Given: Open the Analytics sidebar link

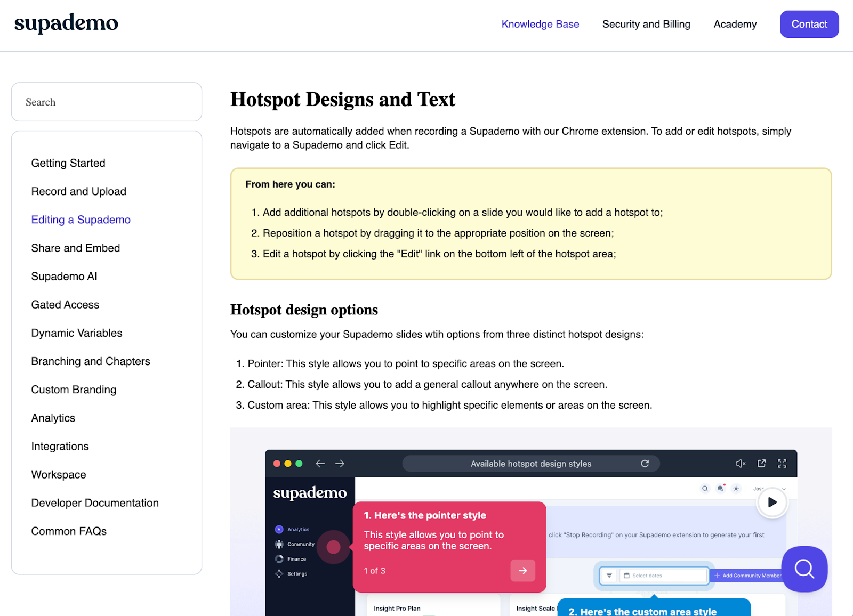Looking at the screenshot, I should point(53,418).
